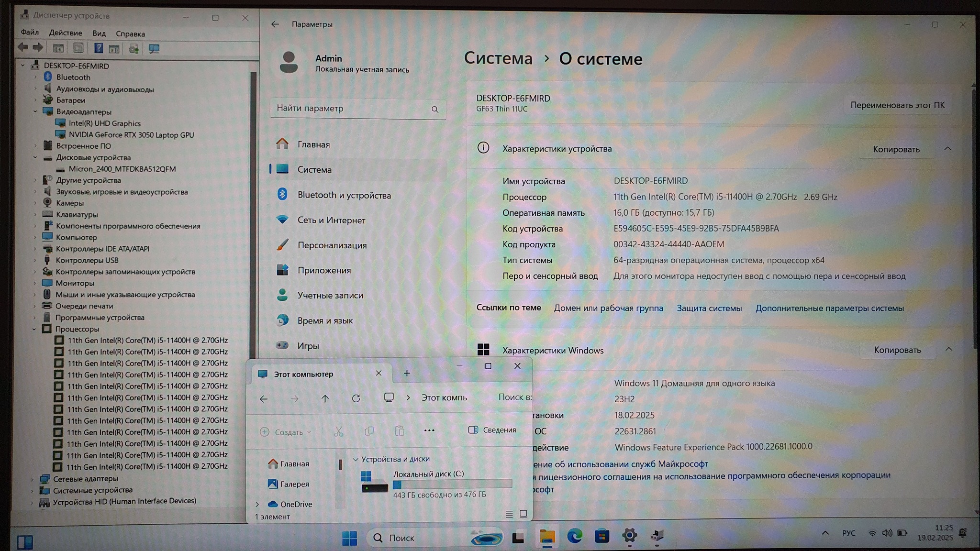Viewport: 980px width, 551px height.
Task: Expand the Bluetooth device category
Action: click(x=35, y=77)
